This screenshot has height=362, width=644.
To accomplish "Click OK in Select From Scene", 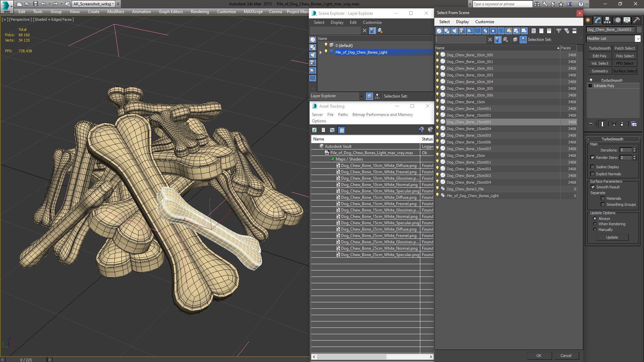I will click(x=539, y=356).
